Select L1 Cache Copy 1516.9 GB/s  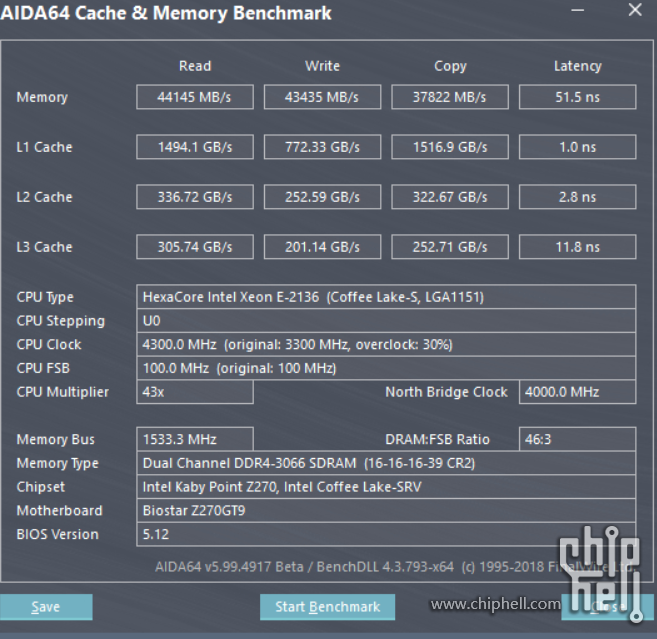point(450,147)
